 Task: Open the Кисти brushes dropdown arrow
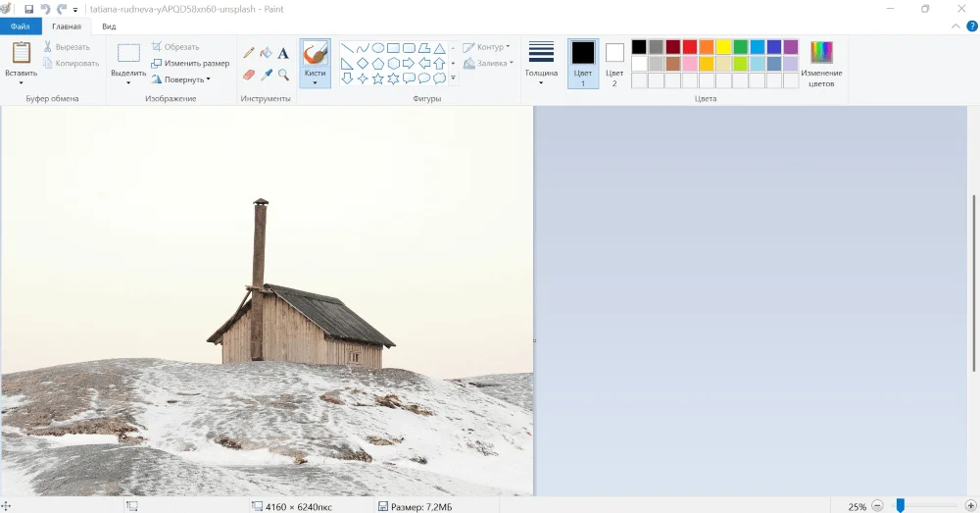315,82
